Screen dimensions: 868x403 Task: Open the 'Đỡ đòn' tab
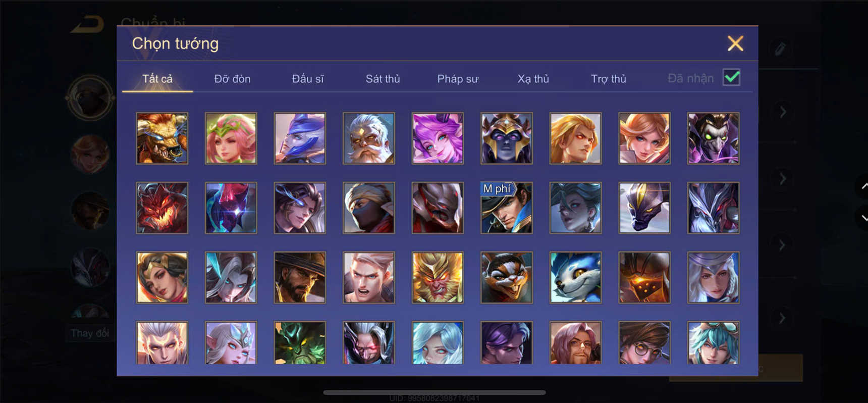pos(232,79)
